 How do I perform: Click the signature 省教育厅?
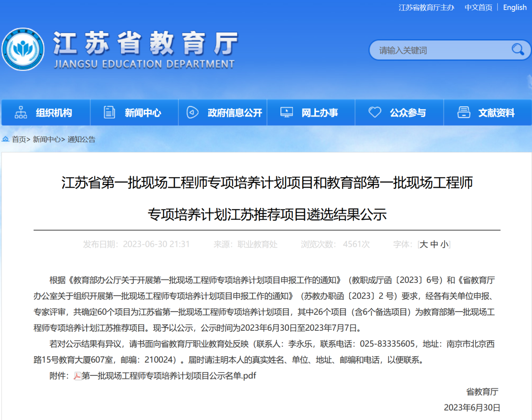coord(482,392)
